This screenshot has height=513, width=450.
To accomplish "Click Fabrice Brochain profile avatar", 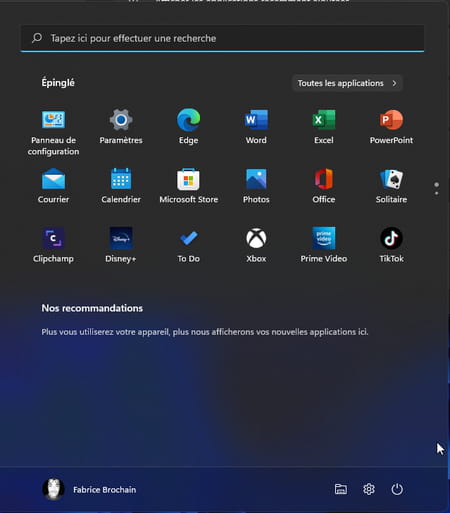I will pyautogui.click(x=53, y=489).
